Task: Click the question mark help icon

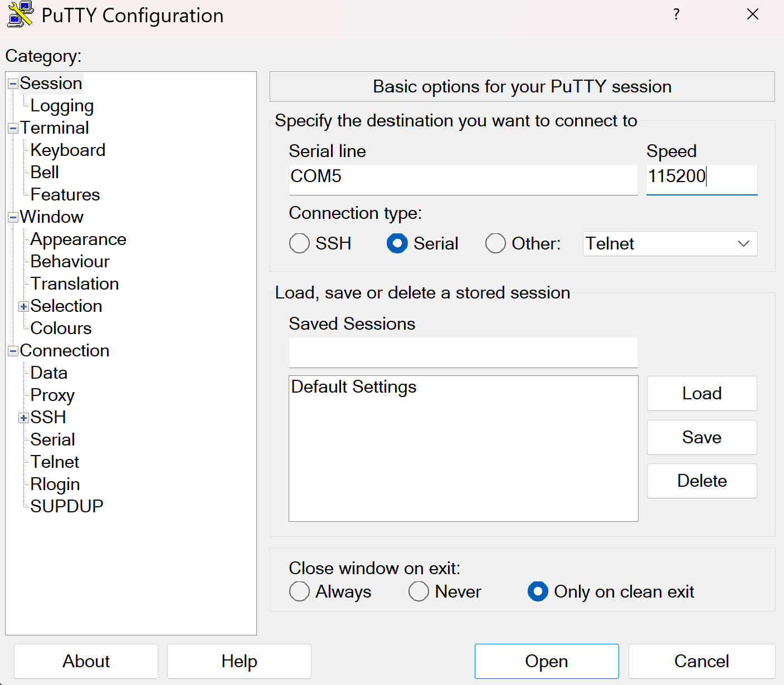Action: [x=676, y=14]
